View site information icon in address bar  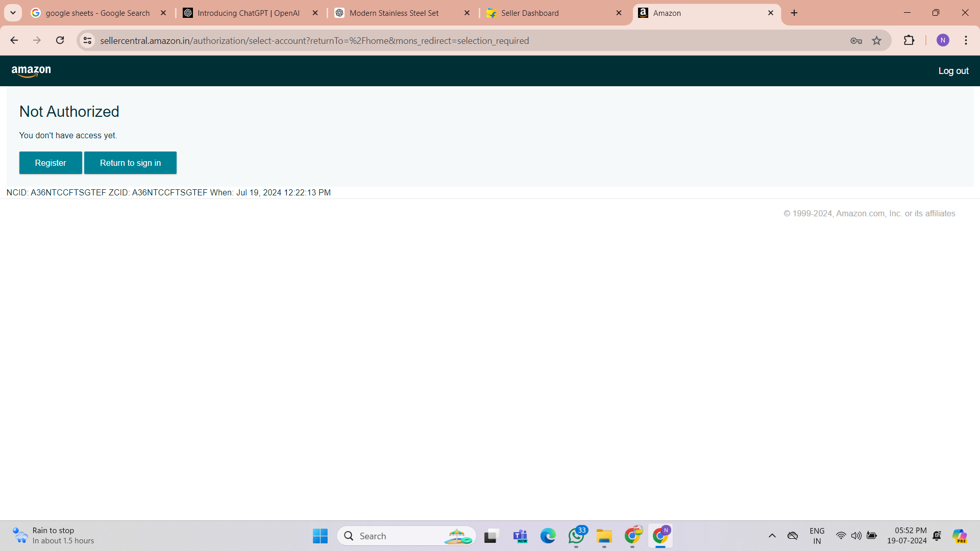(87, 40)
